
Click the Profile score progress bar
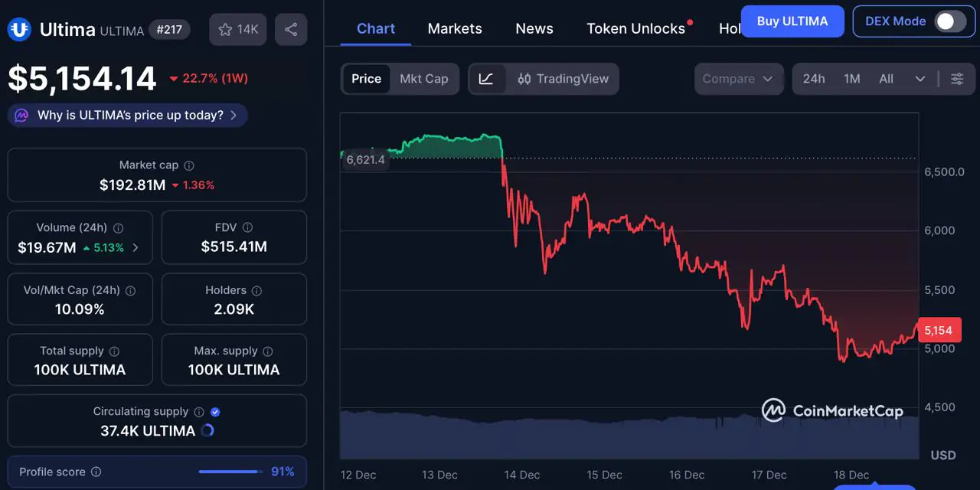[229, 472]
